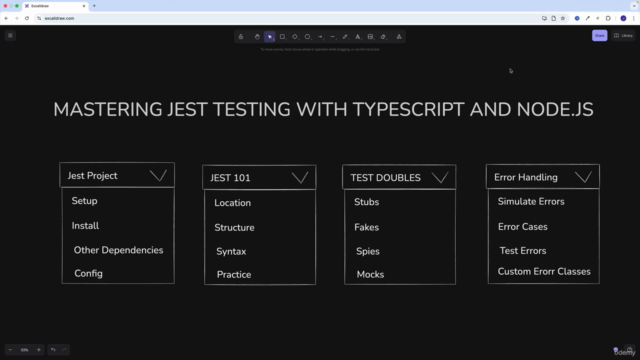Click the Stubs text item

[x=367, y=202]
